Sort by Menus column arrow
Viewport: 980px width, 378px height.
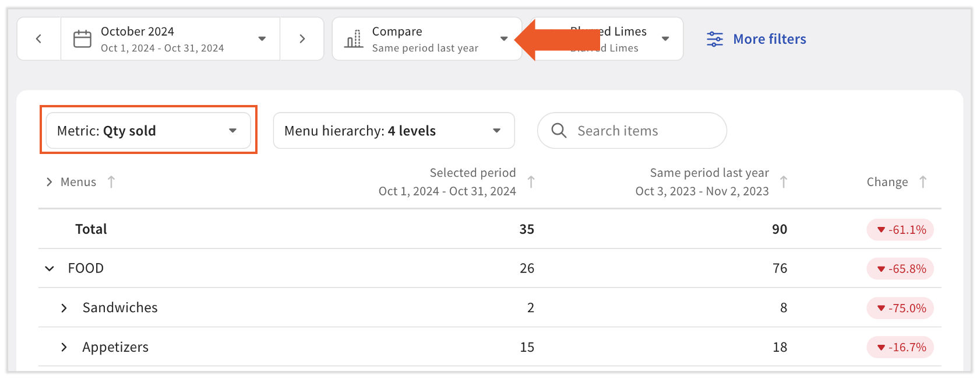pyautogui.click(x=111, y=182)
